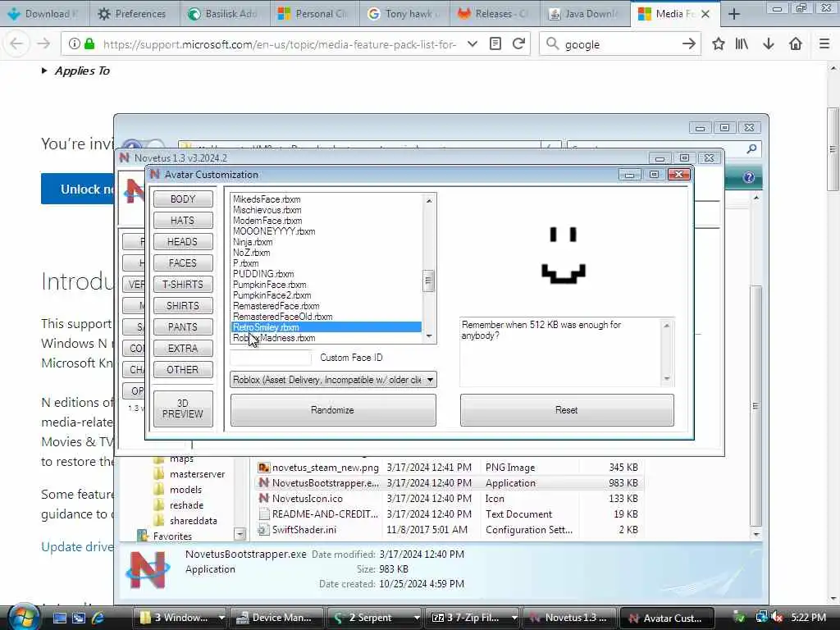Open the EXTRA section
840x630 pixels.
(x=183, y=349)
